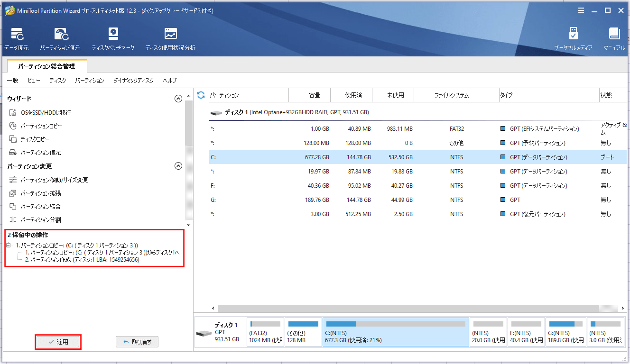Collapse pending operation 1 tree node
Image resolution: width=630 pixels, height=364 pixels.
pyautogui.click(x=9, y=246)
